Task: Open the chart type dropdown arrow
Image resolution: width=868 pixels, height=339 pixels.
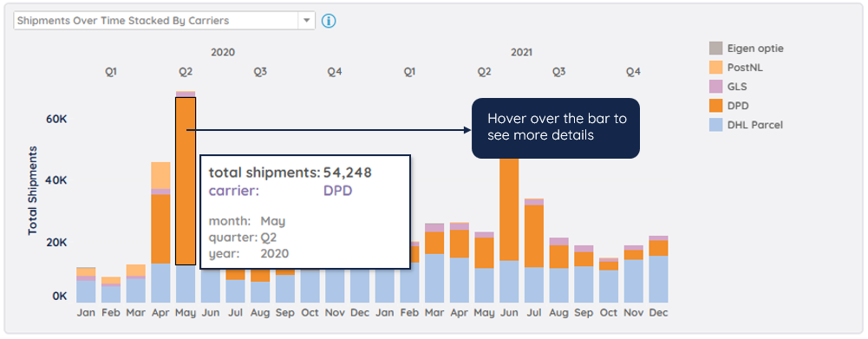Action: point(306,21)
